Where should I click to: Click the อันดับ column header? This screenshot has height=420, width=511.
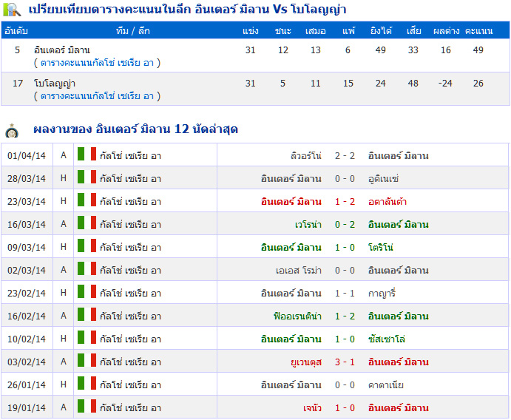click(16, 31)
